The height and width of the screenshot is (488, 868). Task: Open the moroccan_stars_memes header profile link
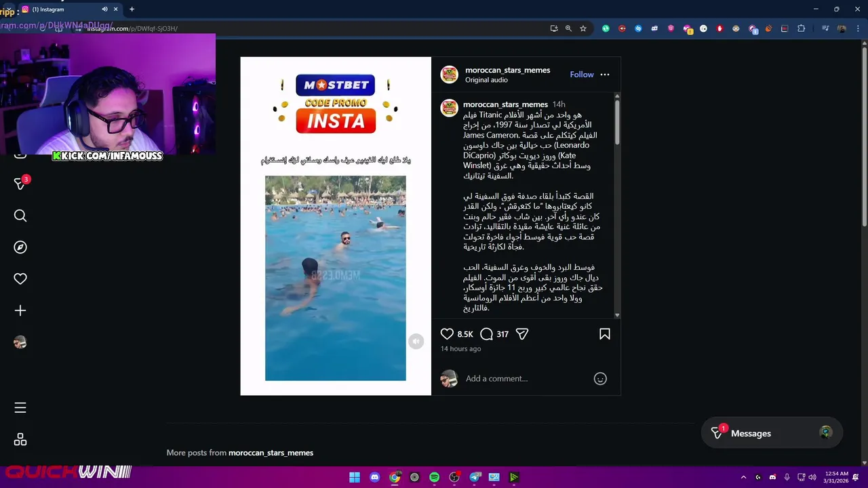click(x=507, y=70)
